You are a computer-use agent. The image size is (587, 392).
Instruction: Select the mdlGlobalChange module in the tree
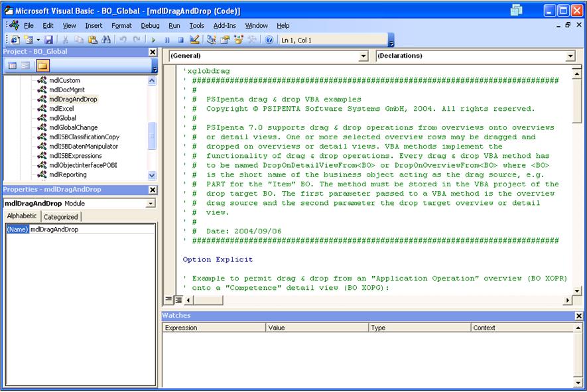(73, 127)
